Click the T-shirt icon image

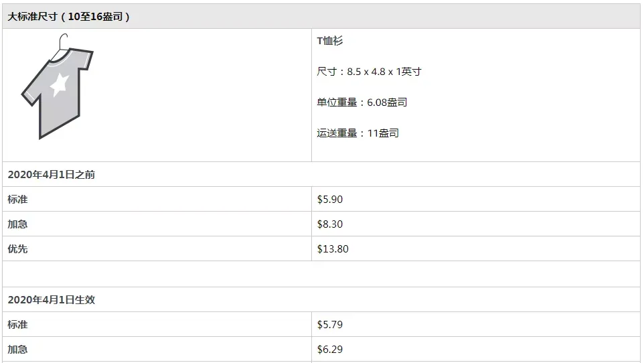pos(58,87)
